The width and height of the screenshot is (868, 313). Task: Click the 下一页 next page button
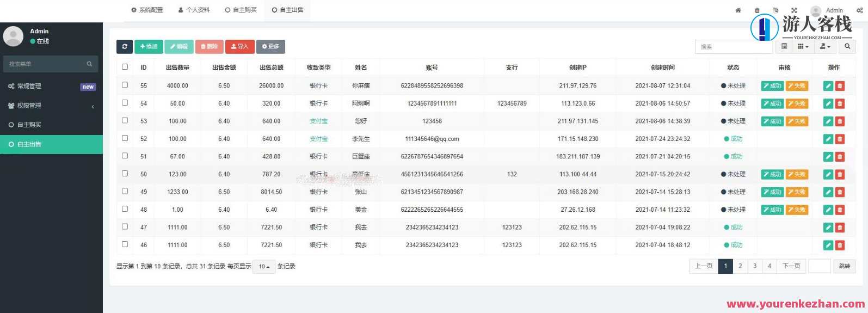click(x=791, y=266)
